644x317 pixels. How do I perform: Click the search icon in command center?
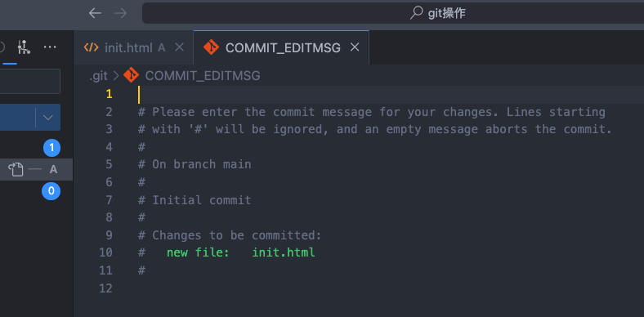417,14
